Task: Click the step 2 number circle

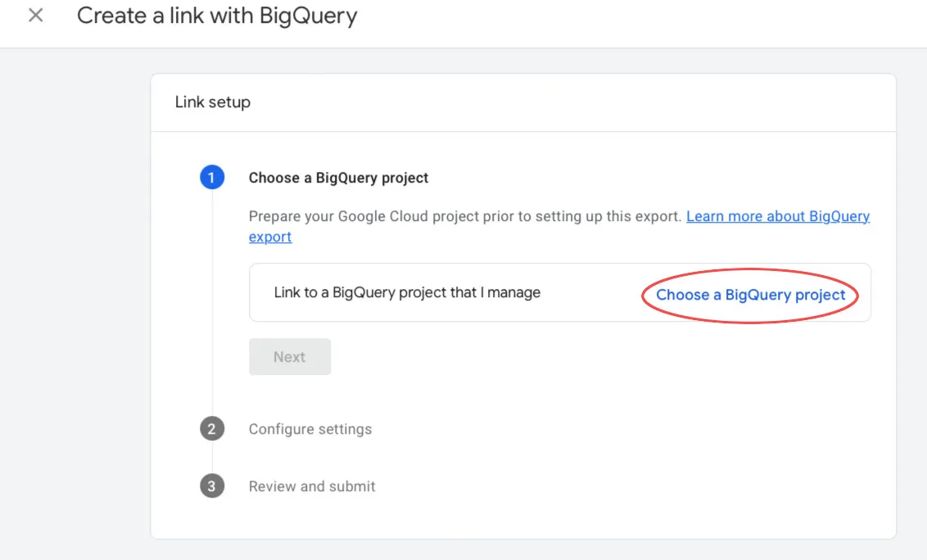Action: click(212, 429)
